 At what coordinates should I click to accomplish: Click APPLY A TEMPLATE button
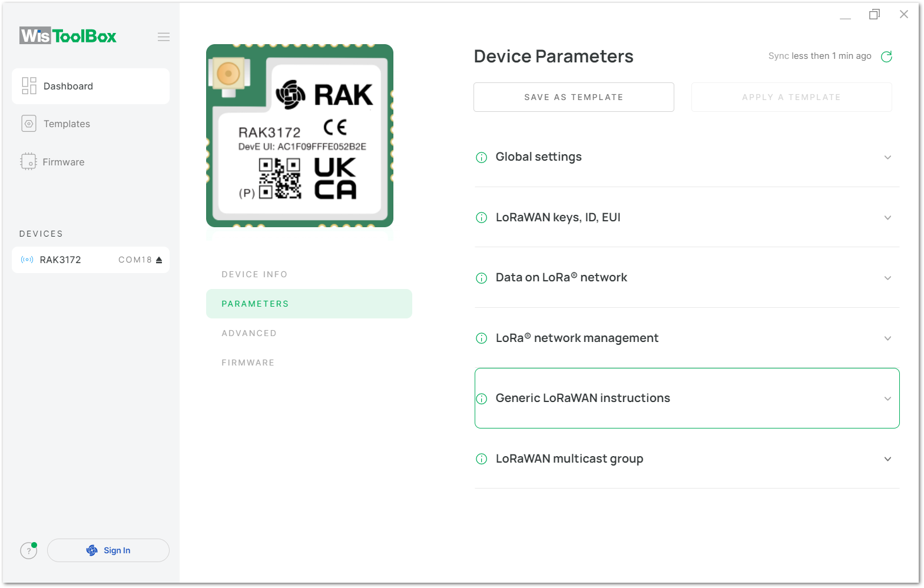(x=791, y=97)
